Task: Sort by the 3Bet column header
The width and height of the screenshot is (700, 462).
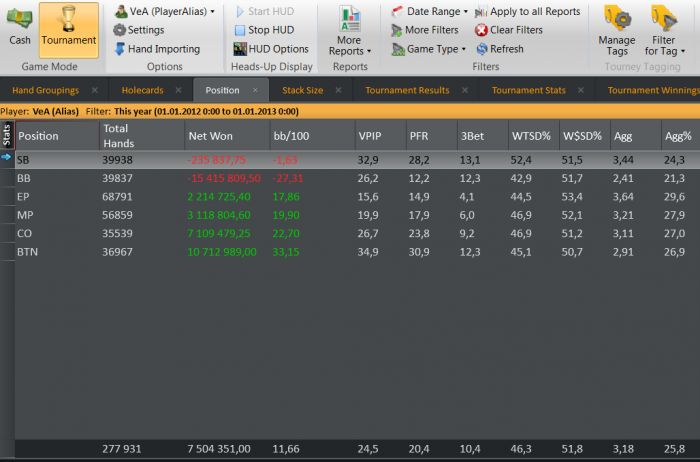Action: tap(482, 136)
